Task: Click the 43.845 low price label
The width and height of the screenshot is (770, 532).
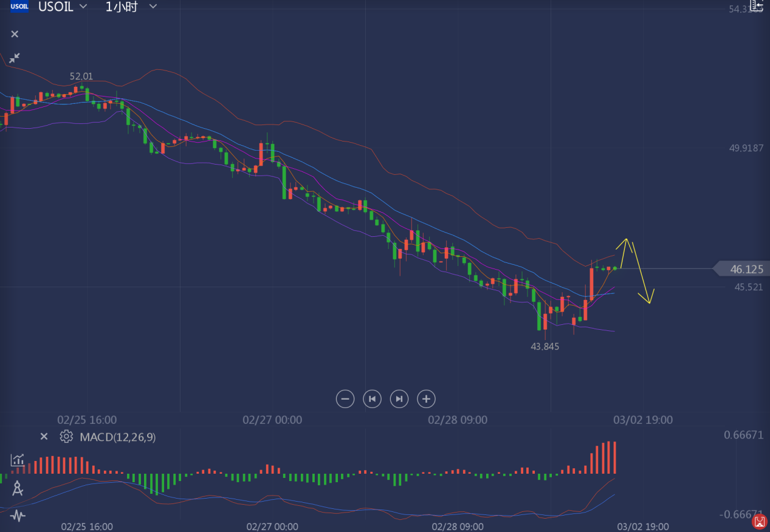Action: click(x=545, y=346)
